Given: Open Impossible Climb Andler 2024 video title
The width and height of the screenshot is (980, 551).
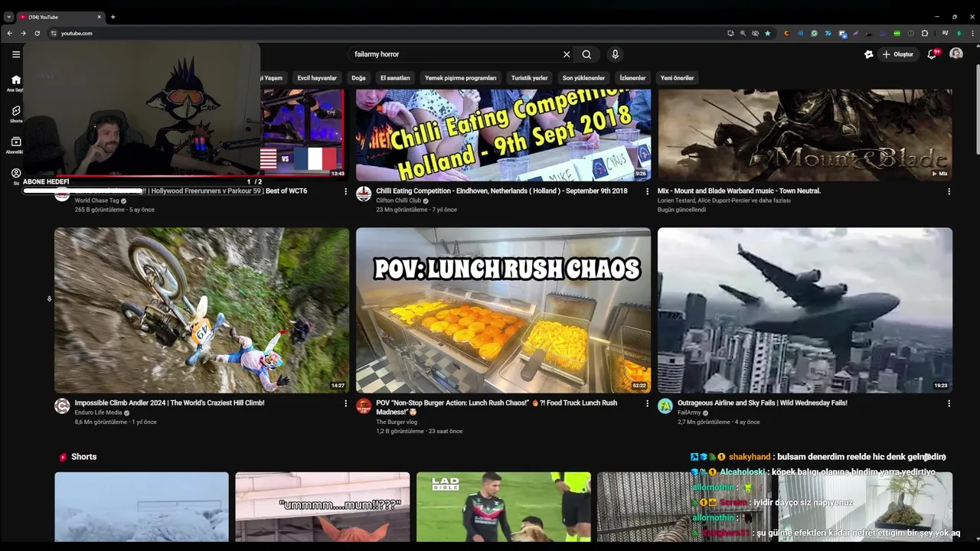Looking at the screenshot, I should 169,403.
